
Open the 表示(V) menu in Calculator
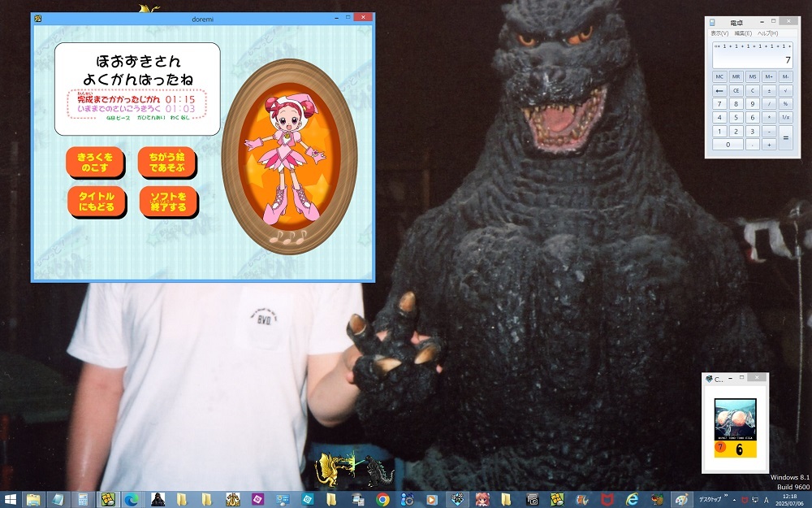coord(719,33)
